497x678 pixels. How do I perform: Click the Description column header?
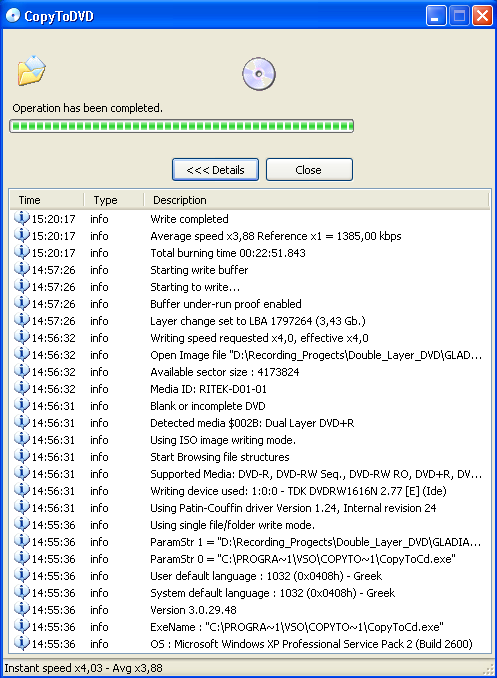(x=316, y=200)
